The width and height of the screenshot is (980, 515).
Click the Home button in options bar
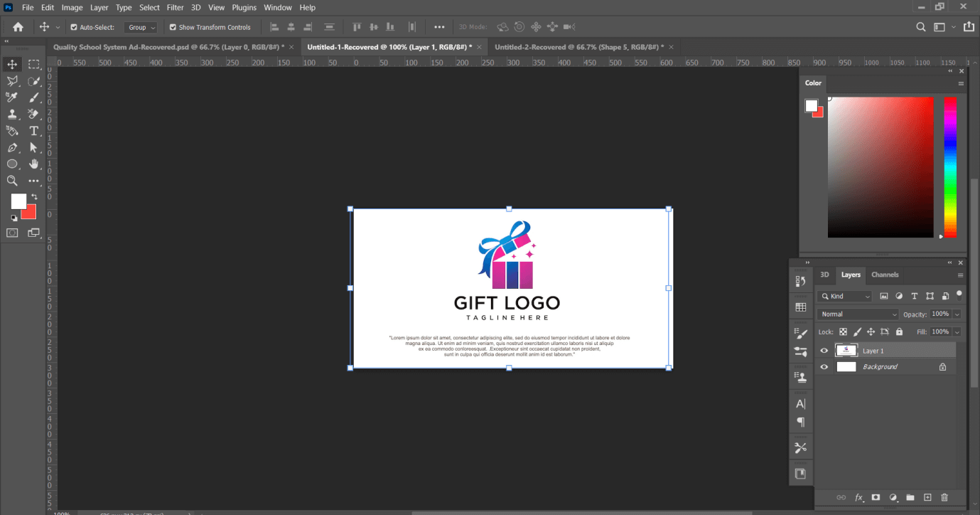[x=18, y=27]
